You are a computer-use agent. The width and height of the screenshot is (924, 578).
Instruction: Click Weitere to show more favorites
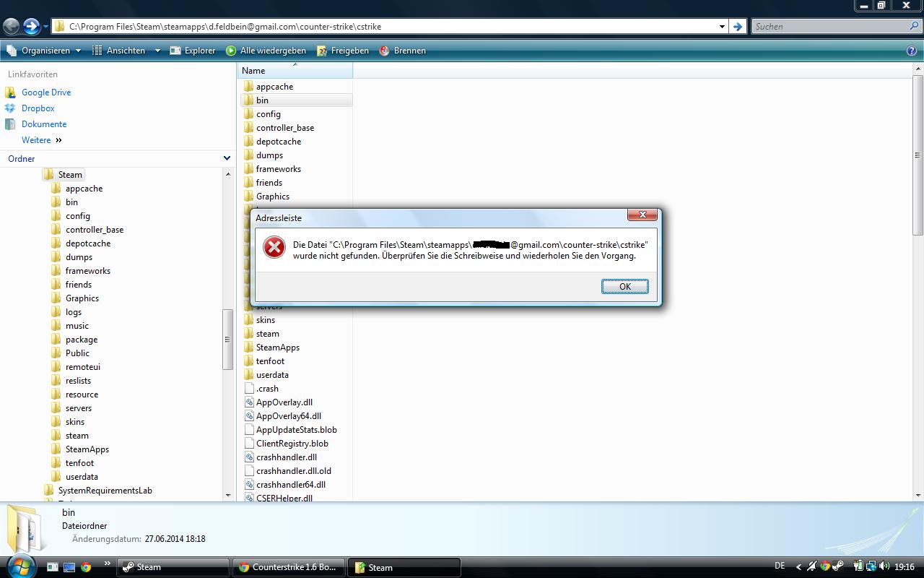(x=41, y=140)
